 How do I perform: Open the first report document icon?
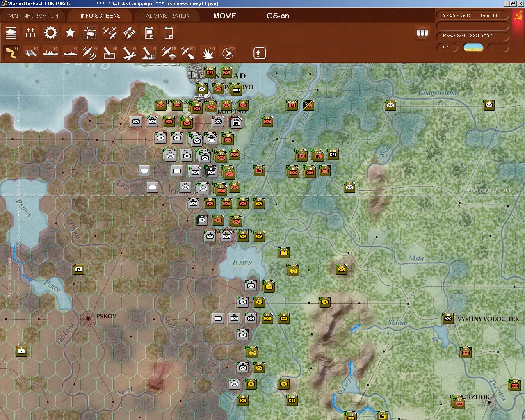149,32
